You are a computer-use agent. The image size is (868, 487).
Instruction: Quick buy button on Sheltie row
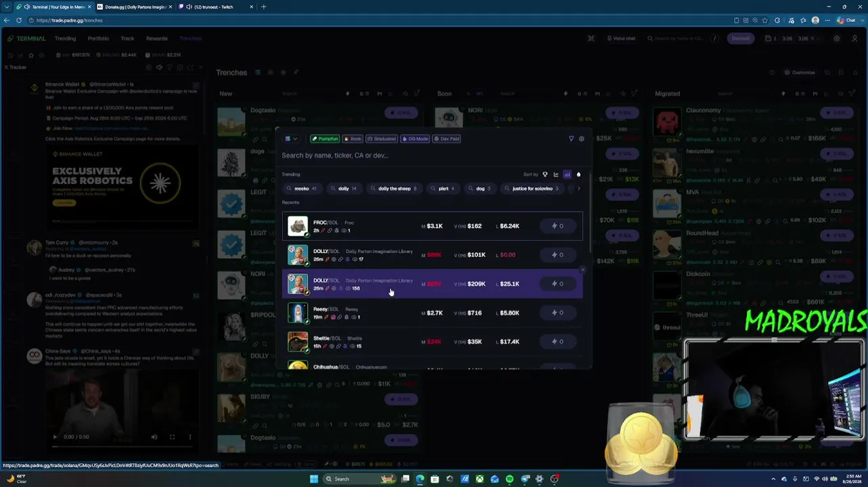[x=557, y=342]
